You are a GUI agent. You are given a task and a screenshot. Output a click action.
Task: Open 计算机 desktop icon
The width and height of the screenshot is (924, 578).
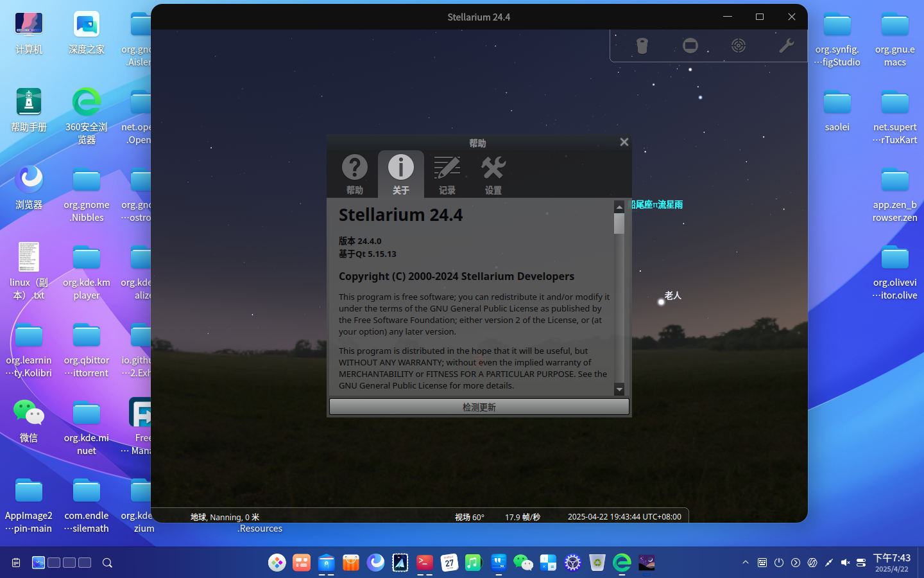pyautogui.click(x=29, y=33)
